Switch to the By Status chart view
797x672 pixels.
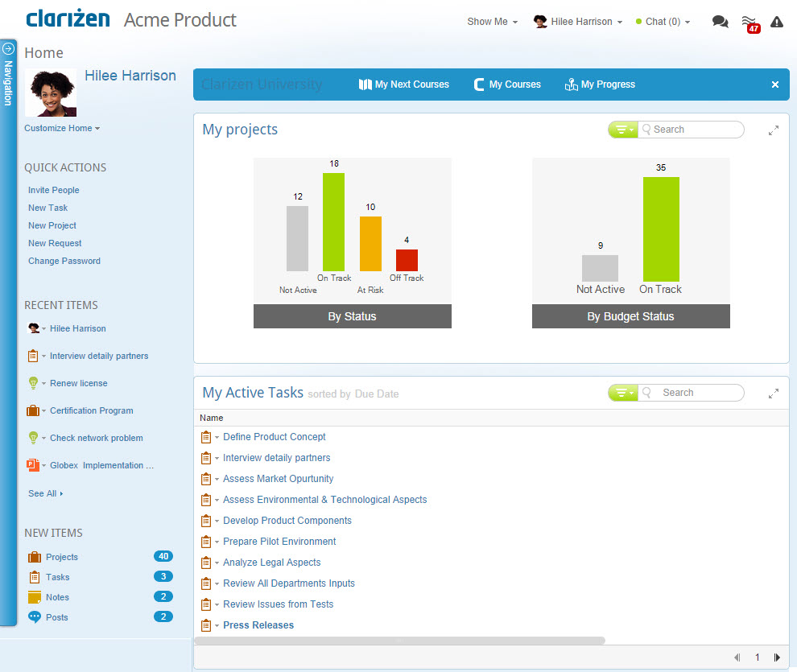click(x=353, y=316)
